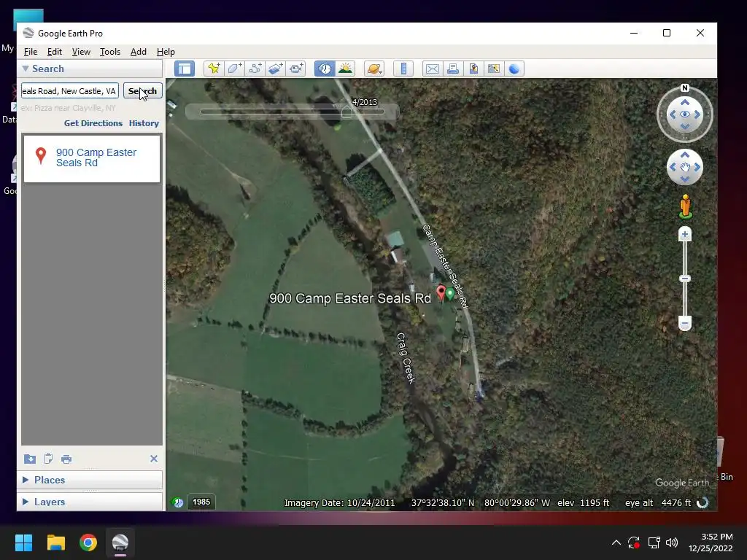Open the View menu
747x560 pixels.
[x=81, y=52]
